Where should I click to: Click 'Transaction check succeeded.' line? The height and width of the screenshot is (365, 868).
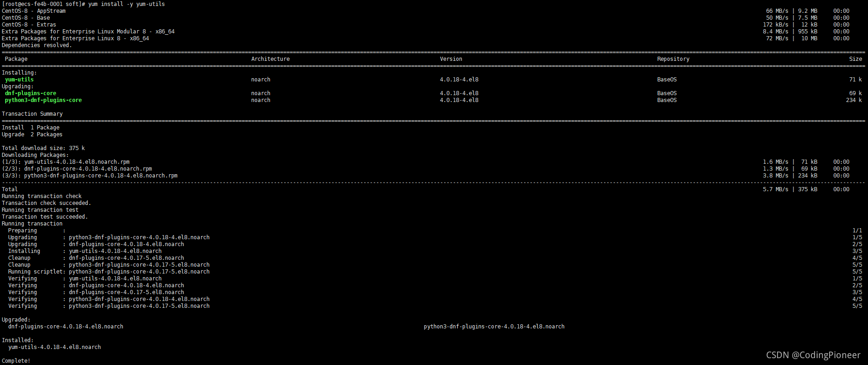(47, 203)
